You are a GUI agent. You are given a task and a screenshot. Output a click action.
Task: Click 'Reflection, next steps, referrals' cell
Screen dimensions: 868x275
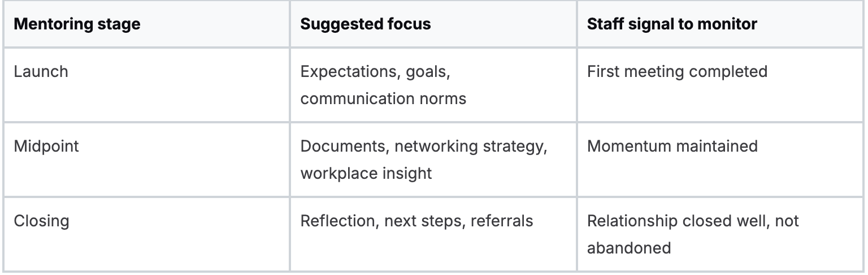click(x=416, y=220)
